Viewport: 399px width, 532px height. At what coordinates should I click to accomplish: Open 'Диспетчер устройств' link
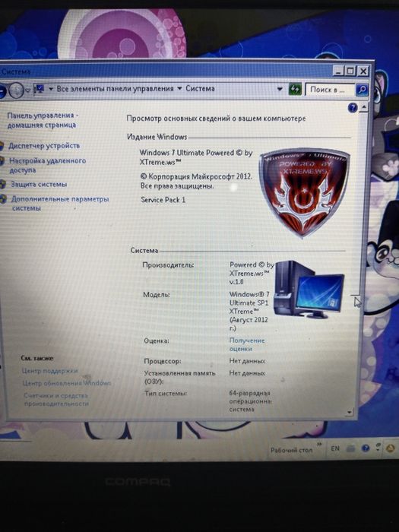44,146
